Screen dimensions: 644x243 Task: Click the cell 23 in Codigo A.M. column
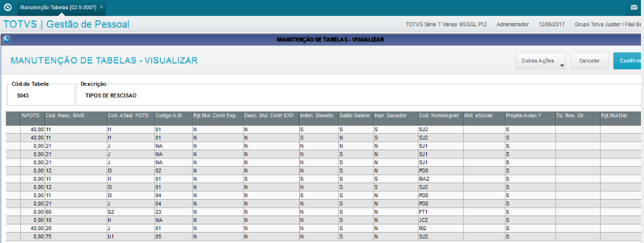click(173, 212)
